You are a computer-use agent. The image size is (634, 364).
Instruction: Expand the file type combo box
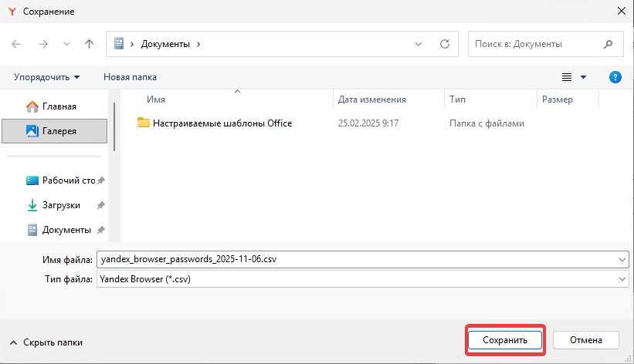pyautogui.click(x=622, y=279)
